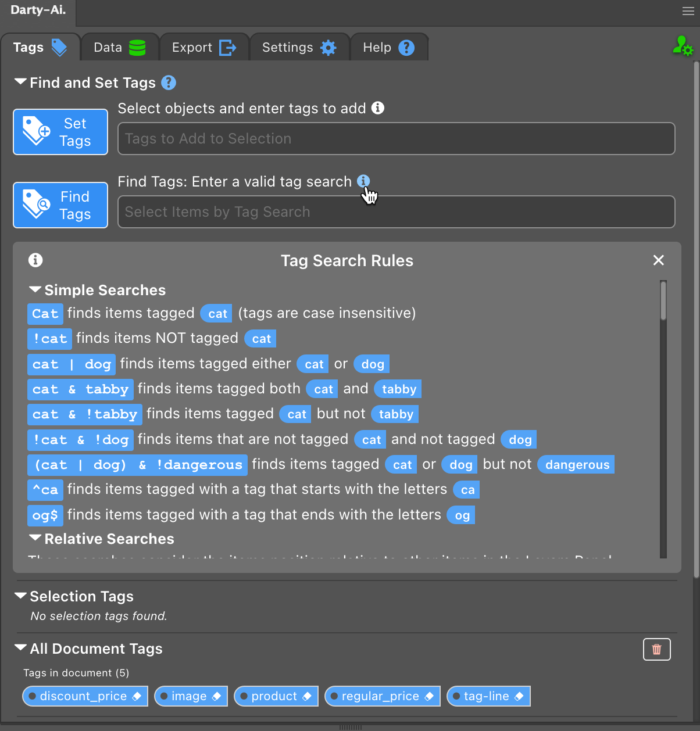Image resolution: width=700 pixels, height=731 pixels.
Task: Close the Tag Search Rules panel
Action: (x=658, y=260)
